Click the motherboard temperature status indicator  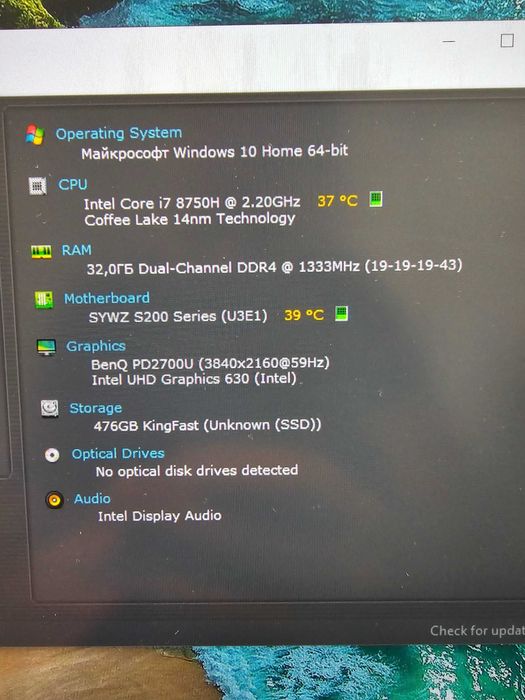point(342,313)
